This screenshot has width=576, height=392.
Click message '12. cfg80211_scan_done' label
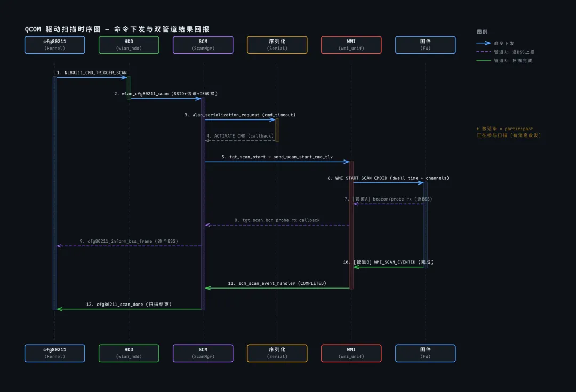tap(115, 304)
